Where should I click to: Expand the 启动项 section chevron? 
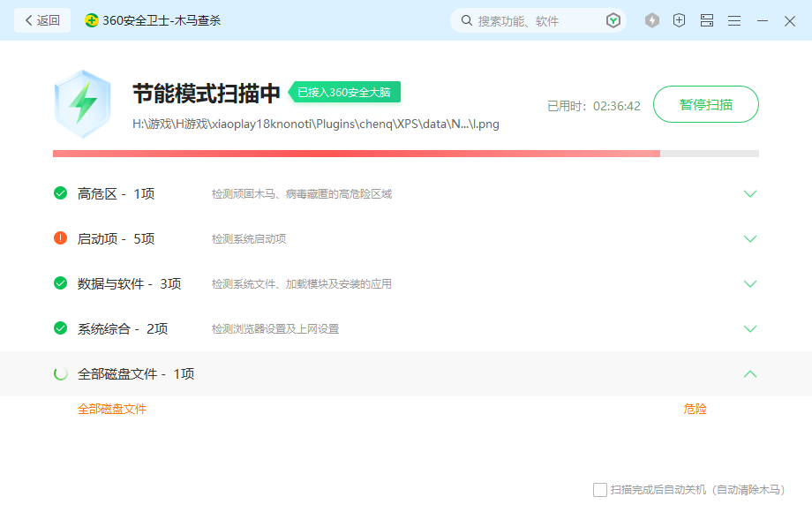coord(750,238)
